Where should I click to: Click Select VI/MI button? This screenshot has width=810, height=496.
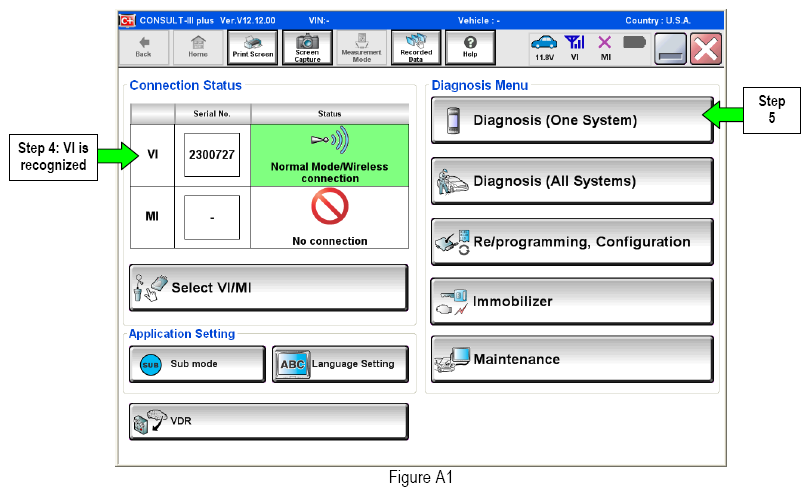click(x=269, y=288)
